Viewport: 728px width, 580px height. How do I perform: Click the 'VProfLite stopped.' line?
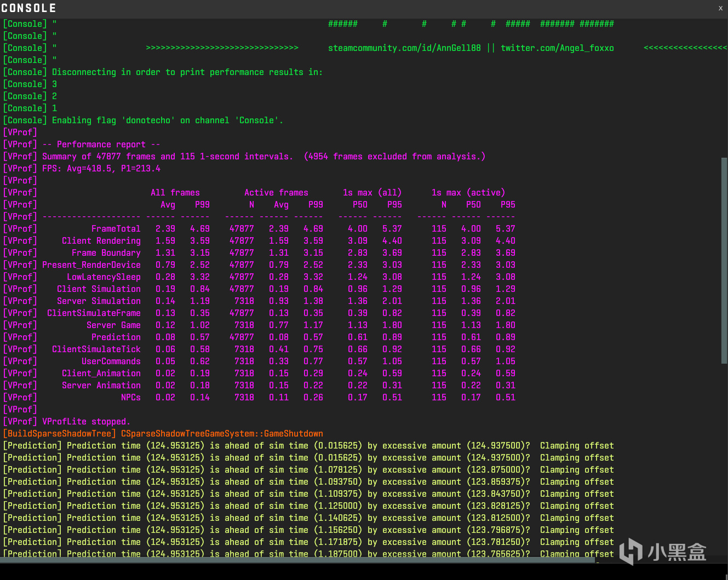click(86, 422)
